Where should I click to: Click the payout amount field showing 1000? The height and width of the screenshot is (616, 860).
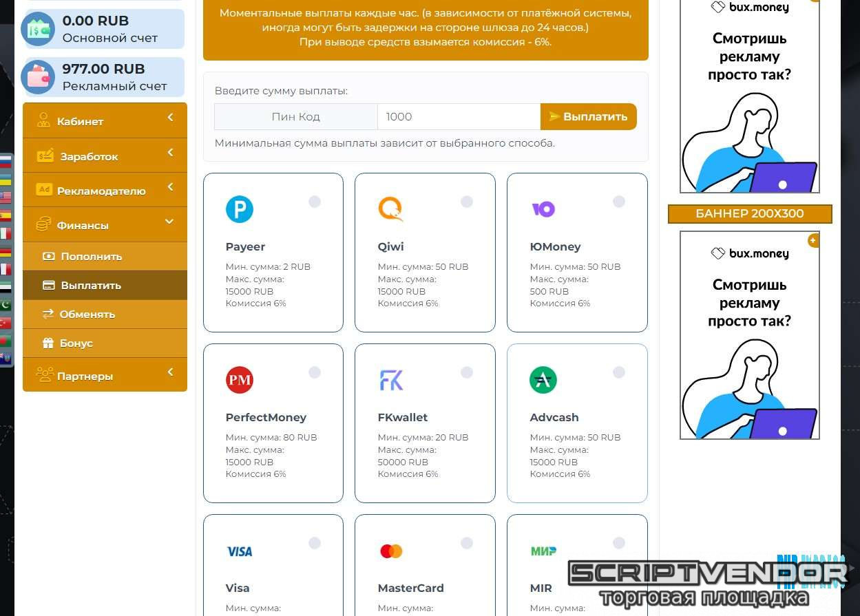[459, 116]
